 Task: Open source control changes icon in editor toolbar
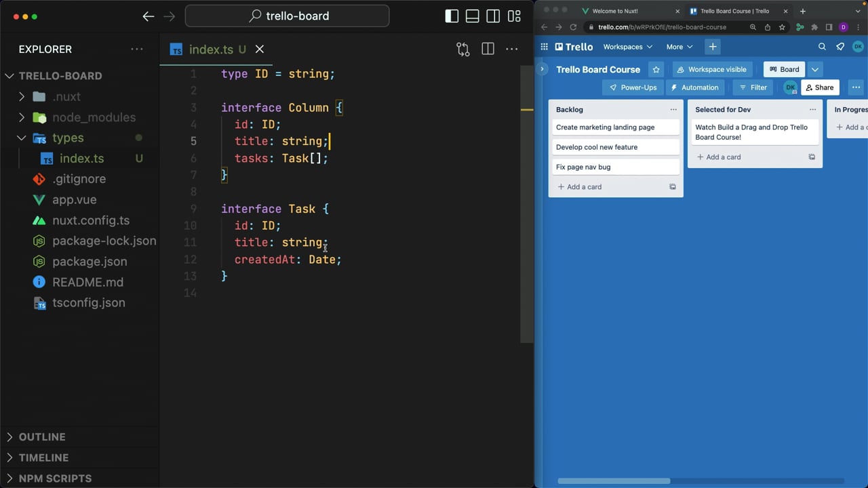click(463, 49)
